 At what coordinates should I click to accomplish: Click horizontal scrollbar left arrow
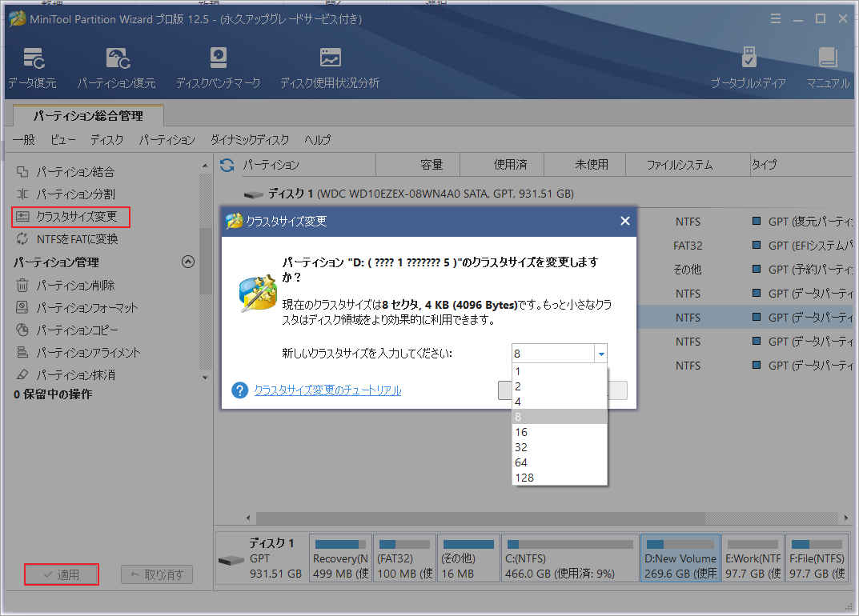click(248, 518)
